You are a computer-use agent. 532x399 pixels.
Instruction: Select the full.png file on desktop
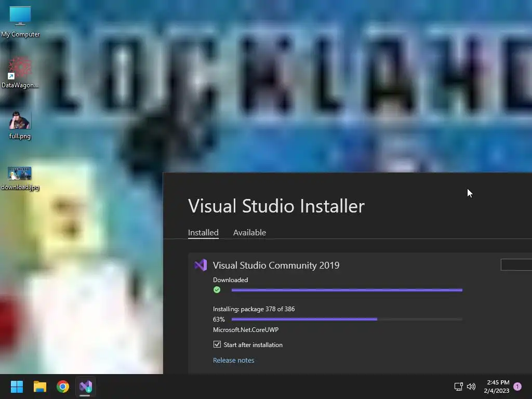[20, 125]
